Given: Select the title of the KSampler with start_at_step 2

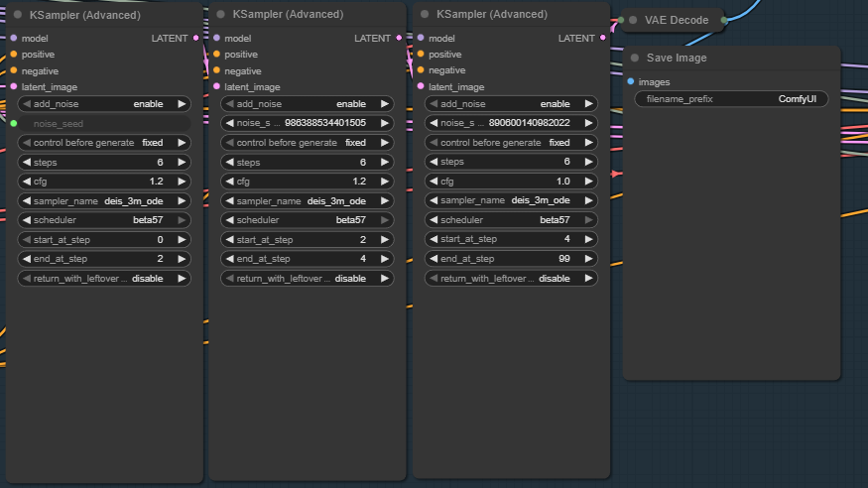Looking at the screenshot, I should pyautogui.click(x=288, y=15).
